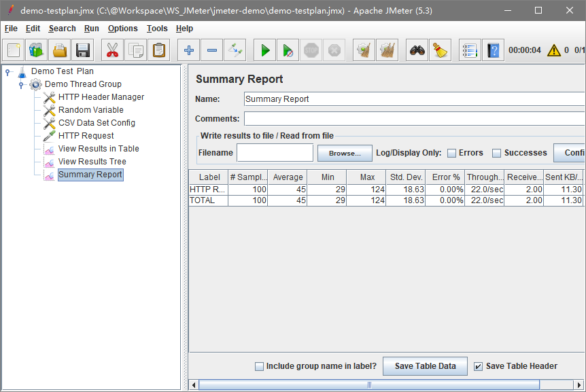Open the Templates icon in toolbar
Image resolution: width=586 pixels, height=392 pixels.
coord(37,50)
